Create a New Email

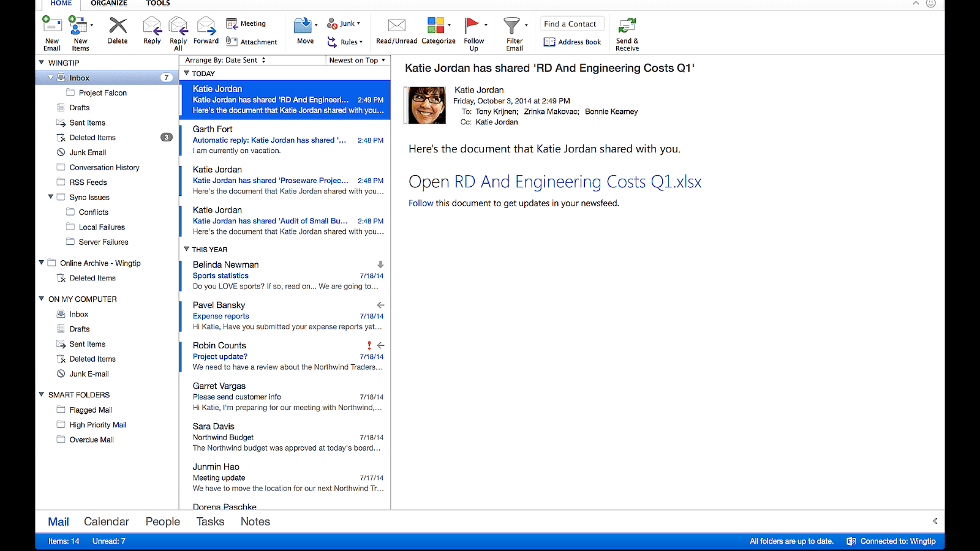point(51,32)
